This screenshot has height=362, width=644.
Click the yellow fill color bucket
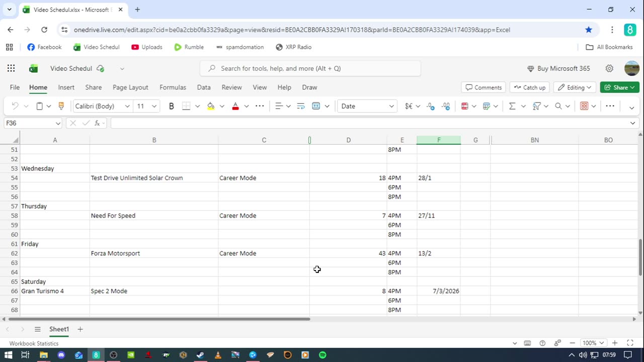(211, 106)
